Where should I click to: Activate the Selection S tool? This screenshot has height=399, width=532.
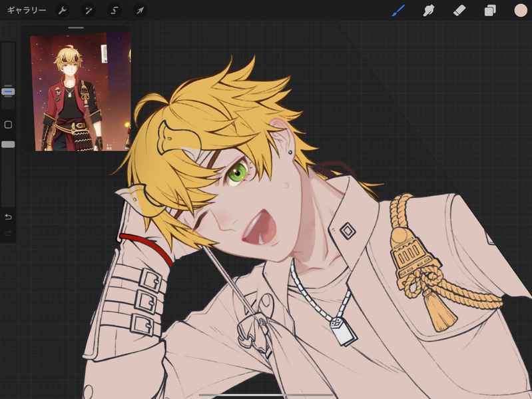(115, 11)
